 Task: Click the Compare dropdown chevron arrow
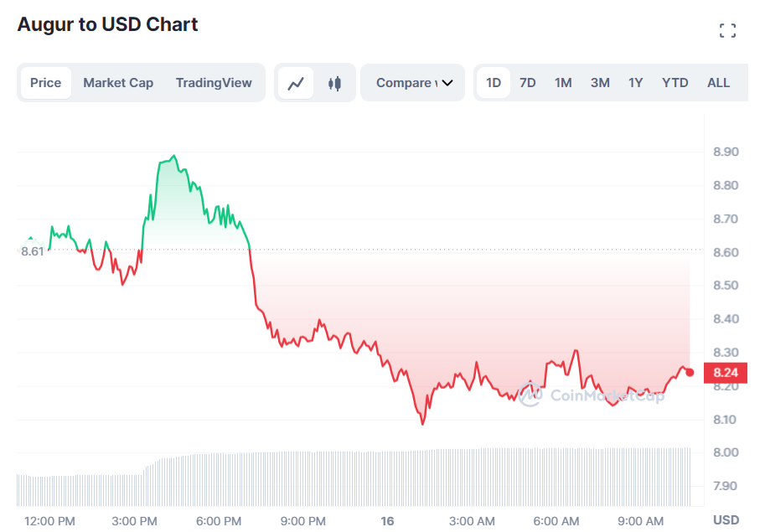pos(445,83)
